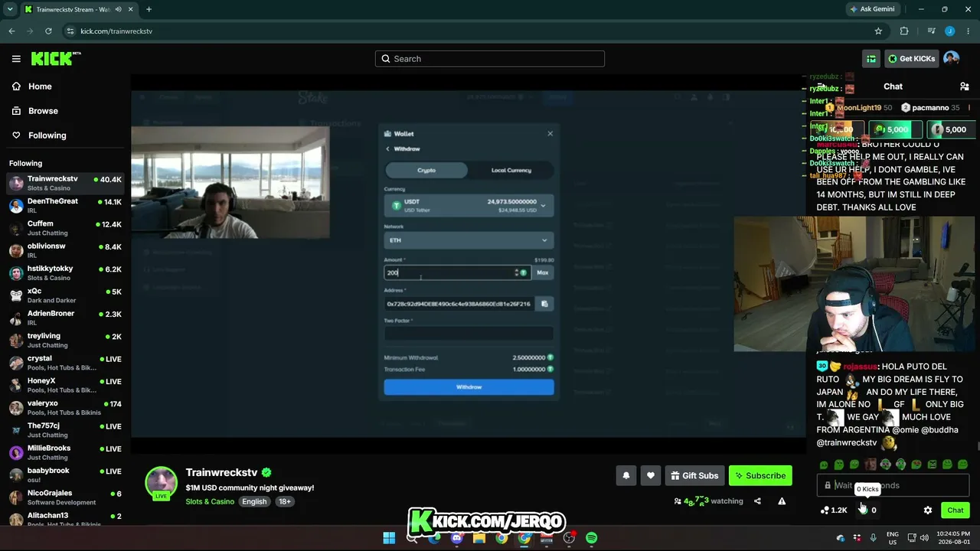This screenshot has width=980, height=551.
Task: Open The757cj channel in sidebar
Action: 65,430
